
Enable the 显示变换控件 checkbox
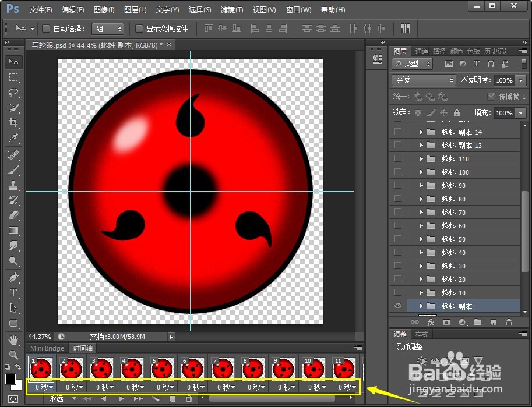(x=139, y=29)
